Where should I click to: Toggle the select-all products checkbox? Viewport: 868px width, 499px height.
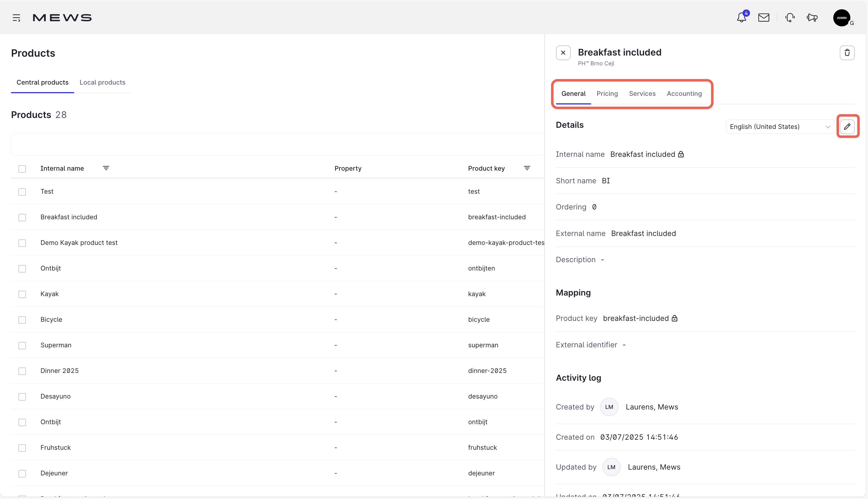tap(22, 169)
